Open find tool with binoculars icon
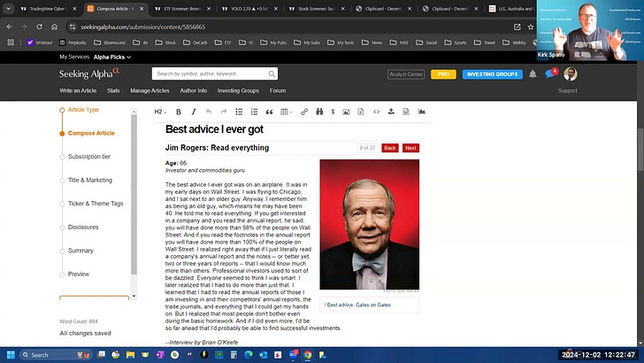This screenshot has height=363, width=644. (x=319, y=112)
